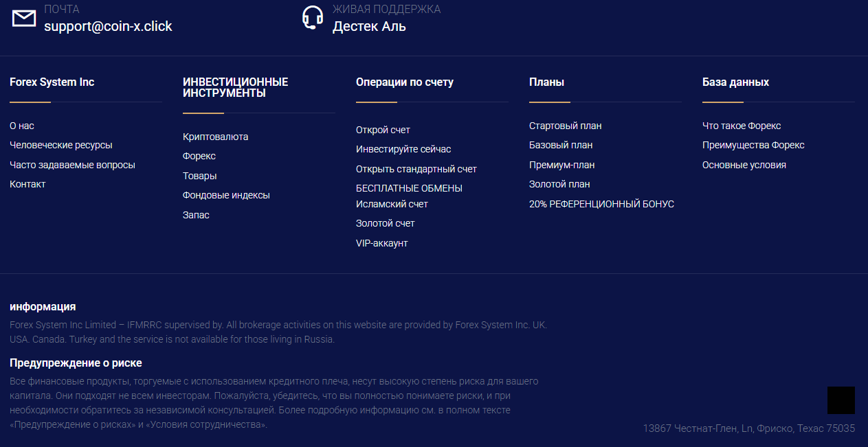This screenshot has width=868, height=447.
Task: Click the Фондовые индексы link
Action: pyautogui.click(x=226, y=195)
